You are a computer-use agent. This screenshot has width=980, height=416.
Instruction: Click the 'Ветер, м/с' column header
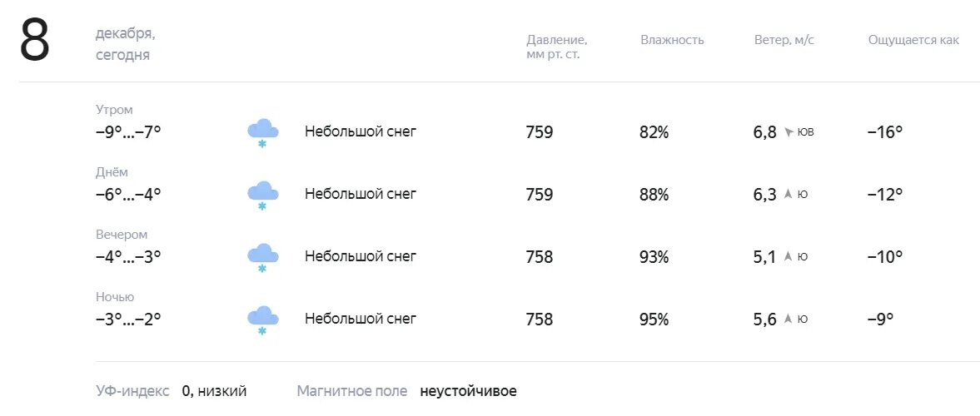784,40
